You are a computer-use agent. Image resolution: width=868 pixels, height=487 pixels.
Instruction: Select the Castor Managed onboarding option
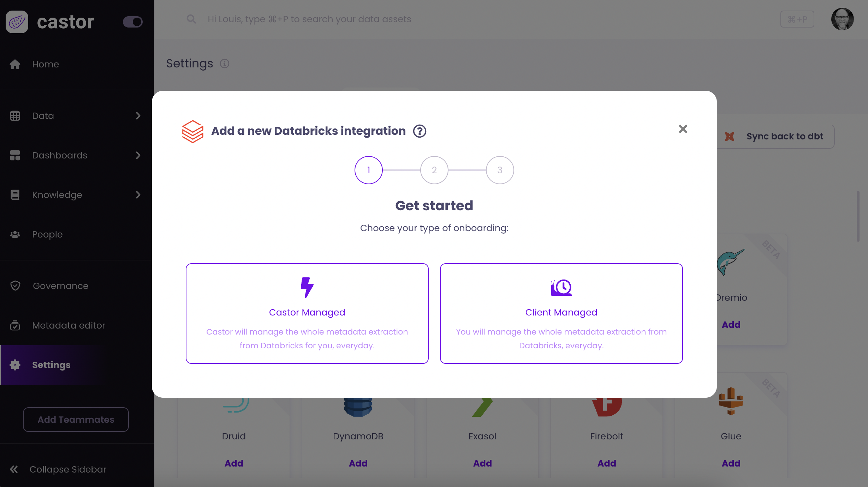(307, 313)
